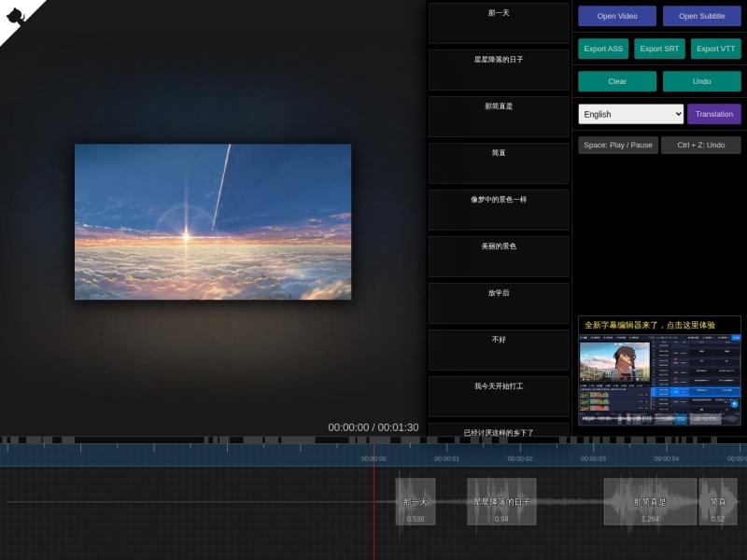Export subtitles as VTT
This screenshot has height=560, width=747.
click(x=715, y=49)
